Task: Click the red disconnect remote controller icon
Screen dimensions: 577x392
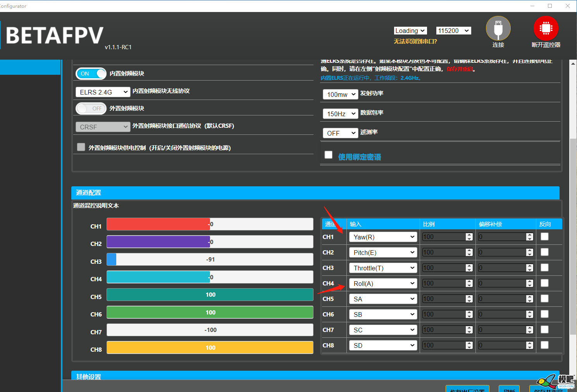Action: [x=546, y=28]
